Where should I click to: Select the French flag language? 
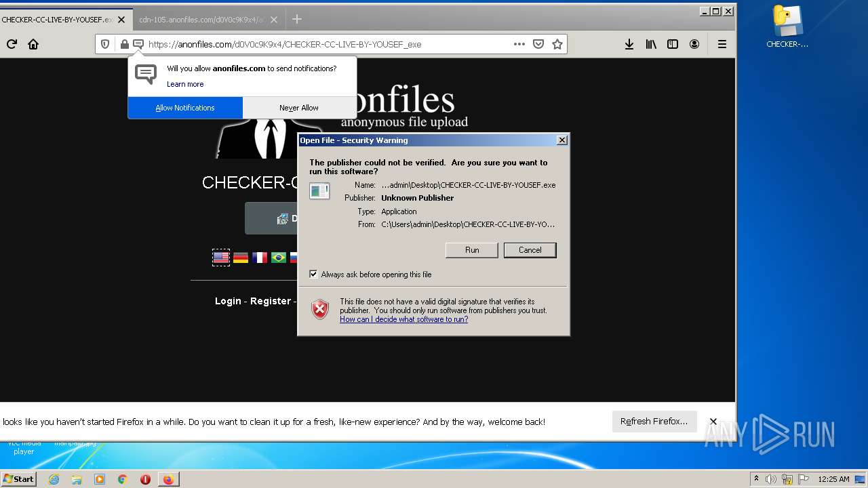click(260, 258)
